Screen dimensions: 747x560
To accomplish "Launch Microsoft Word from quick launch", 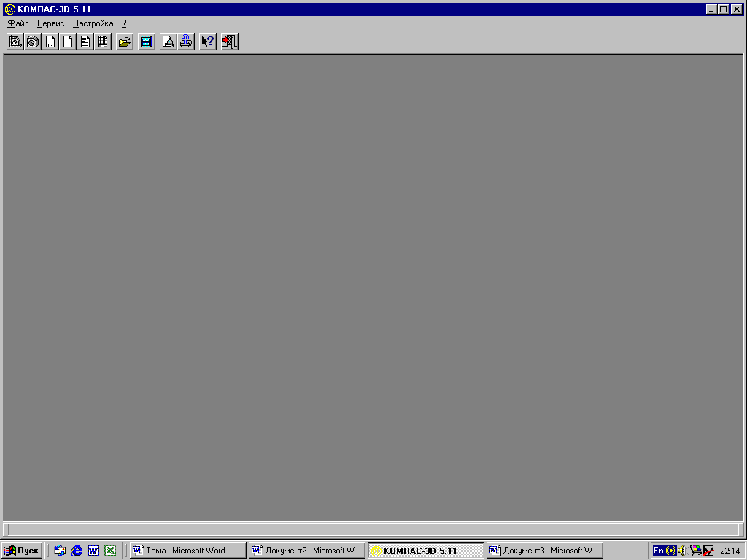I will click(93, 551).
